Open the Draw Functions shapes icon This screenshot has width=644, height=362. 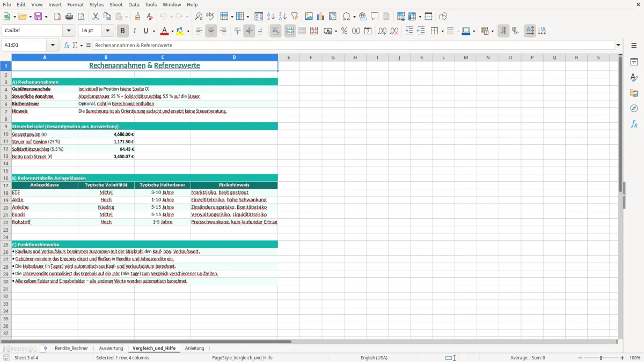coord(443,17)
